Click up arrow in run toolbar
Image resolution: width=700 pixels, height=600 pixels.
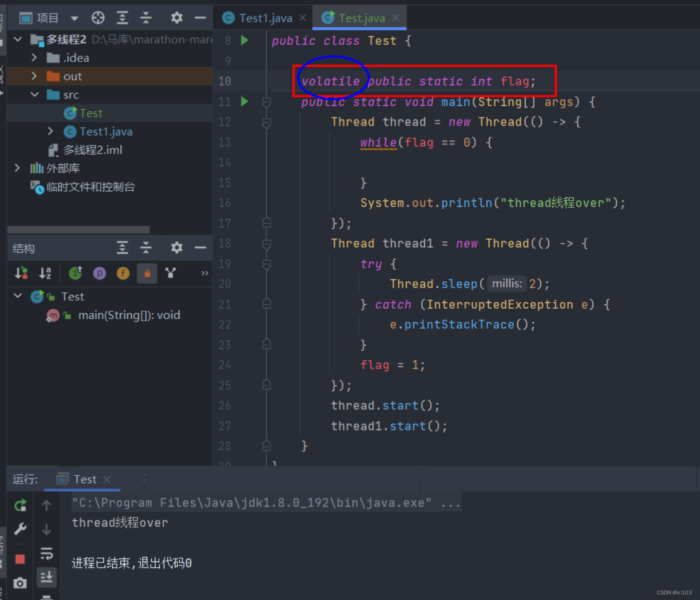[46, 505]
